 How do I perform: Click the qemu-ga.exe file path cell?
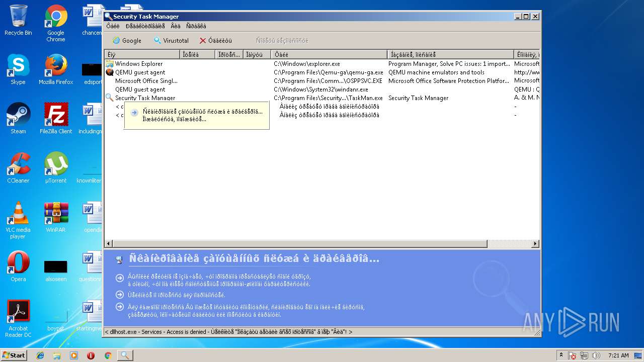click(329, 72)
